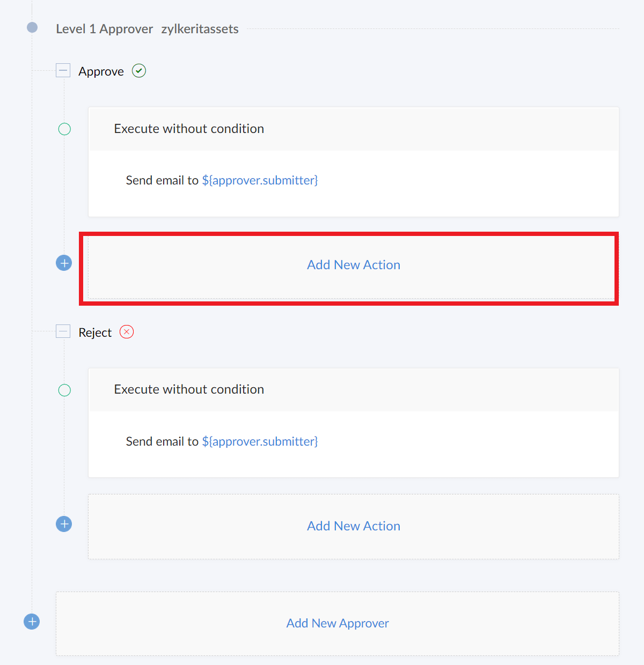This screenshot has height=665, width=644.
Task: Select the zylkeritassets approver name
Action: click(x=200, y=29)
